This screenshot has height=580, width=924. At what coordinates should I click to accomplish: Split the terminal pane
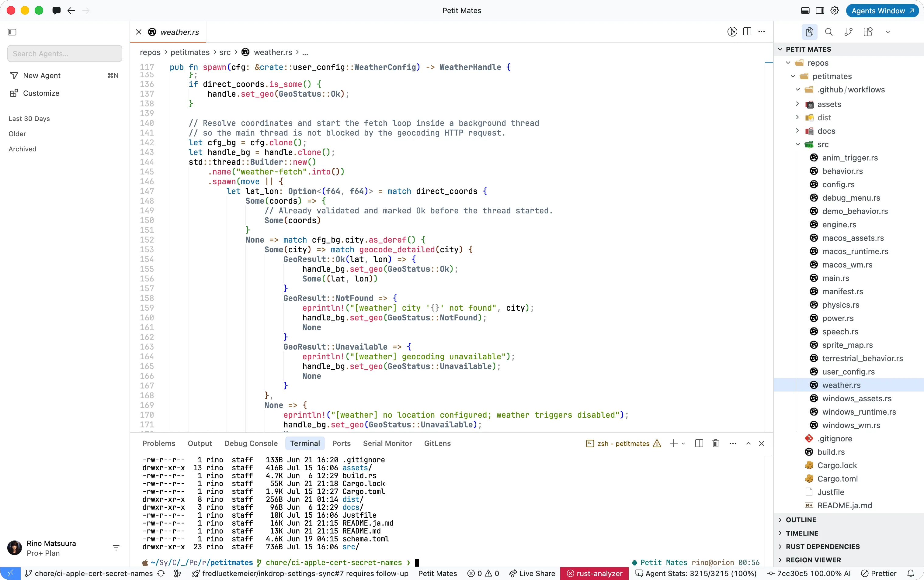point(699,444)
